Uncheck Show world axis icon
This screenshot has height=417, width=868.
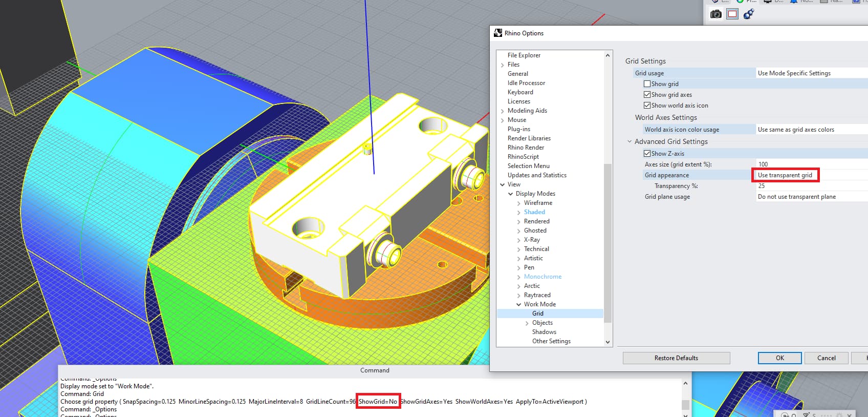647,106
